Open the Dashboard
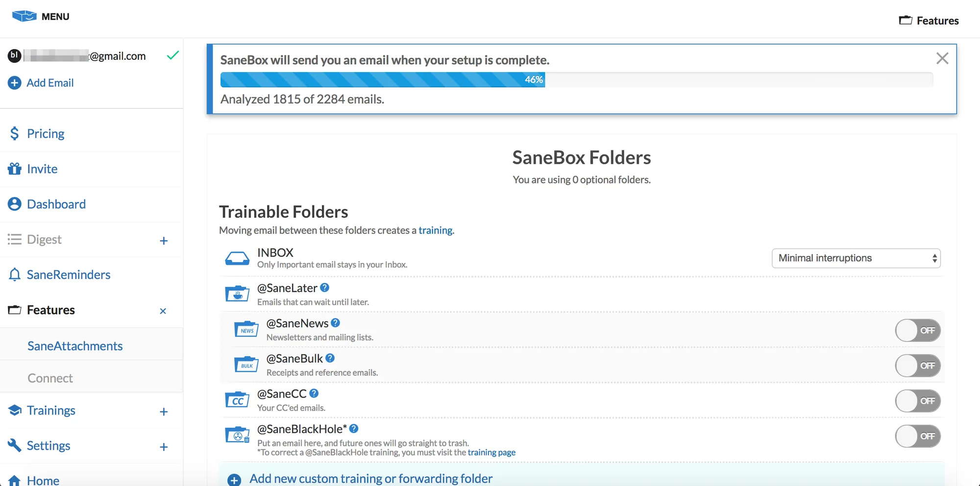Viewport: 980px width, 486px height. (x=56, y=204)
